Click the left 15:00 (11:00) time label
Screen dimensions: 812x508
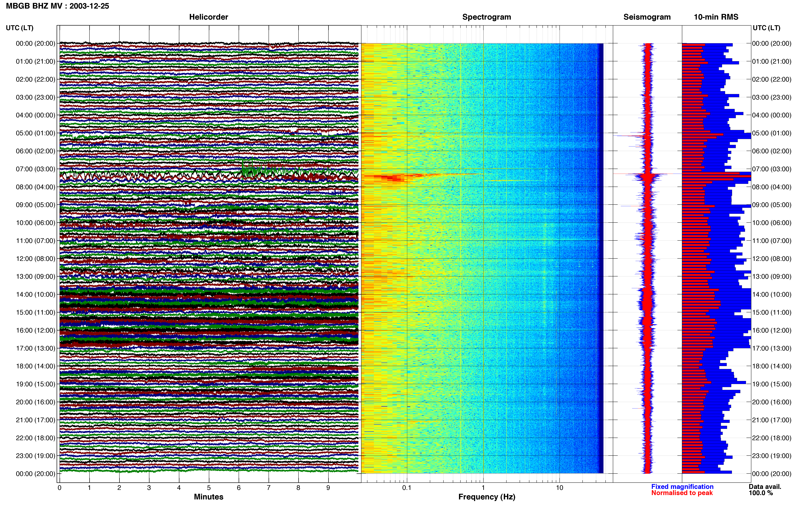[36, 313]
